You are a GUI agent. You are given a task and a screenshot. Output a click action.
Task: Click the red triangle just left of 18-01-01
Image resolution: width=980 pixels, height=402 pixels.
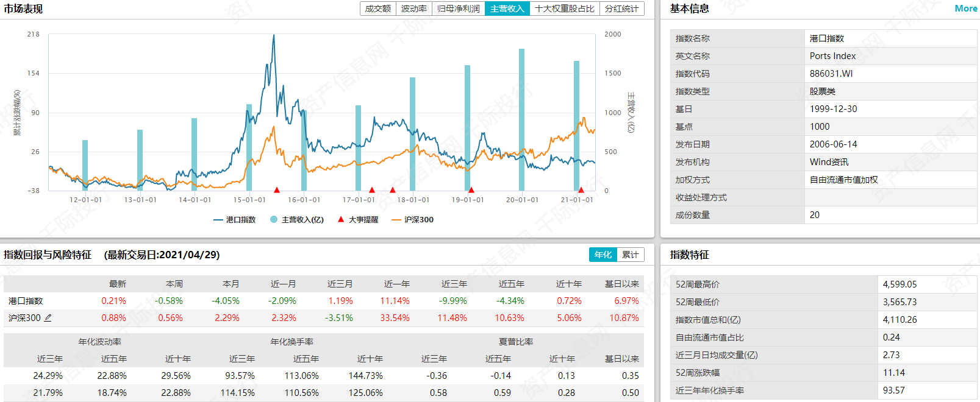393,191
